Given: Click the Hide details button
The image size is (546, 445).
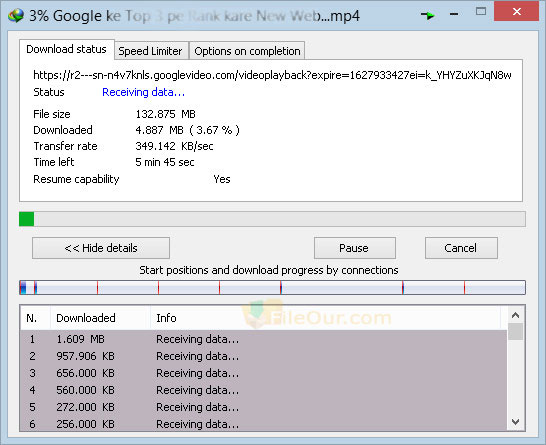Looking at the screenshot, I should [101, 248].
